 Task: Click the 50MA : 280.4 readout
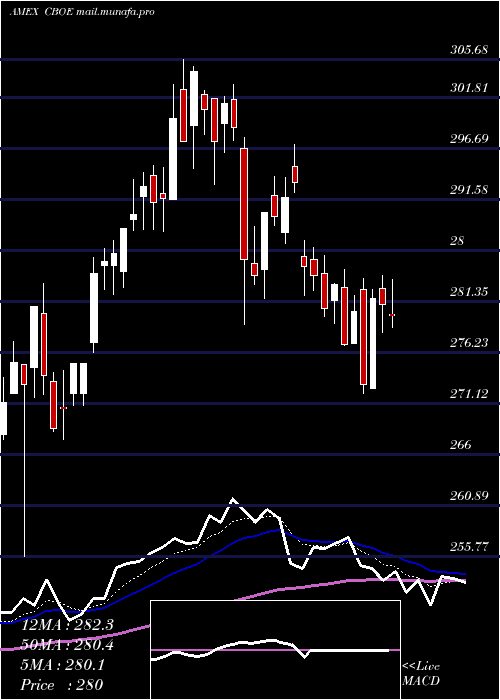(x=67, y=645)
